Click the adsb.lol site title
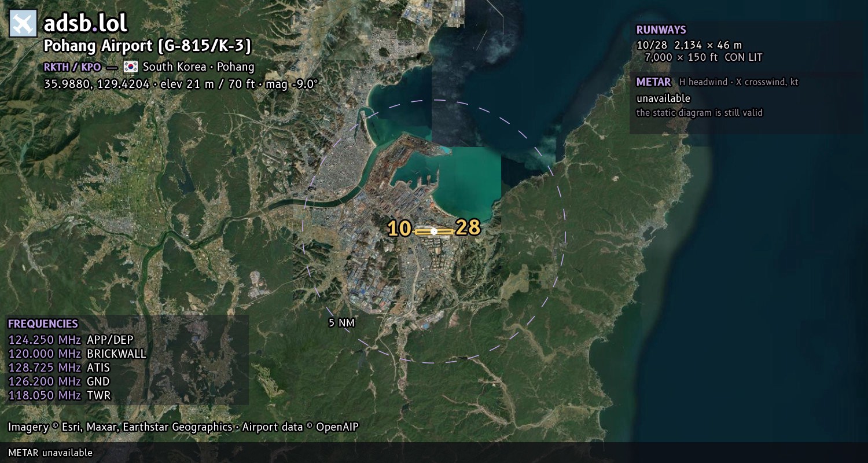 pyautogui.click(x=86, y=23)
